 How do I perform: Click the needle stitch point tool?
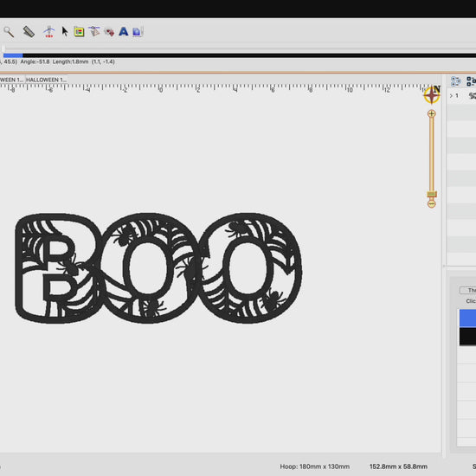(48, 31)
